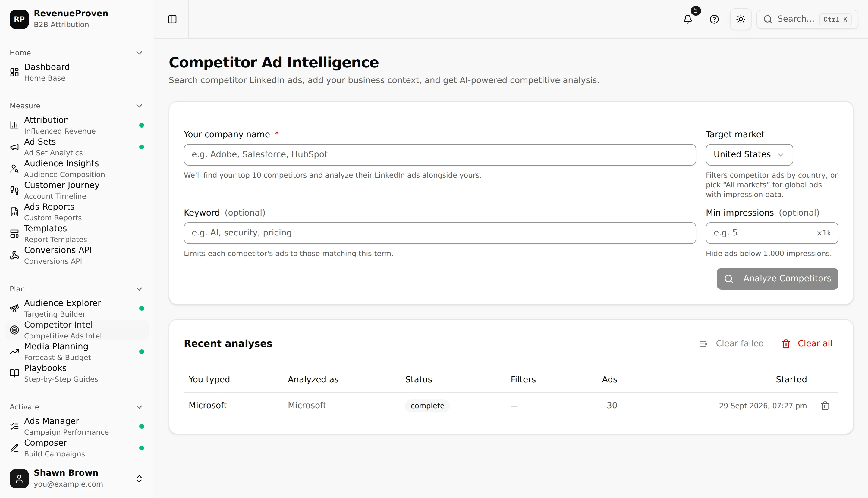Viewport: 868px width, 498px height.
Task: Click the Status column header
Action: (418, 379)
